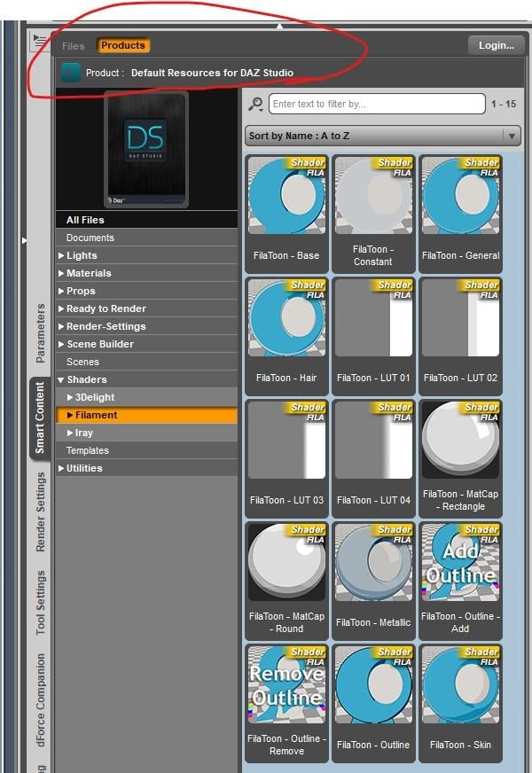Open the Smart Content side tab
The height and width of the screenshot is (773, 532).
pyautogui.click(x=40, y=418)
